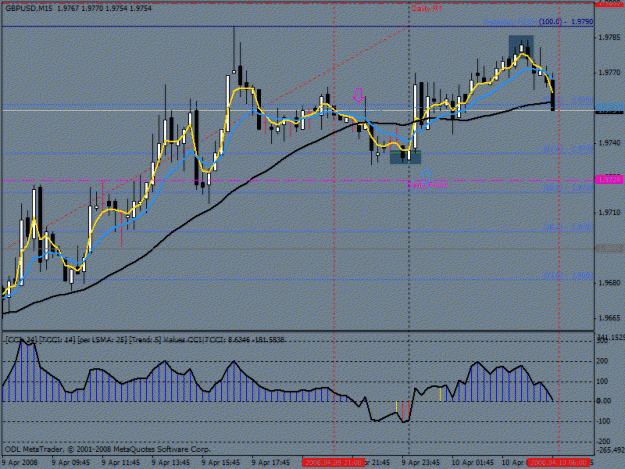Click the -265.492 indicator minimum value
This screenshot has width=625, height=469.
click(610, 450)
